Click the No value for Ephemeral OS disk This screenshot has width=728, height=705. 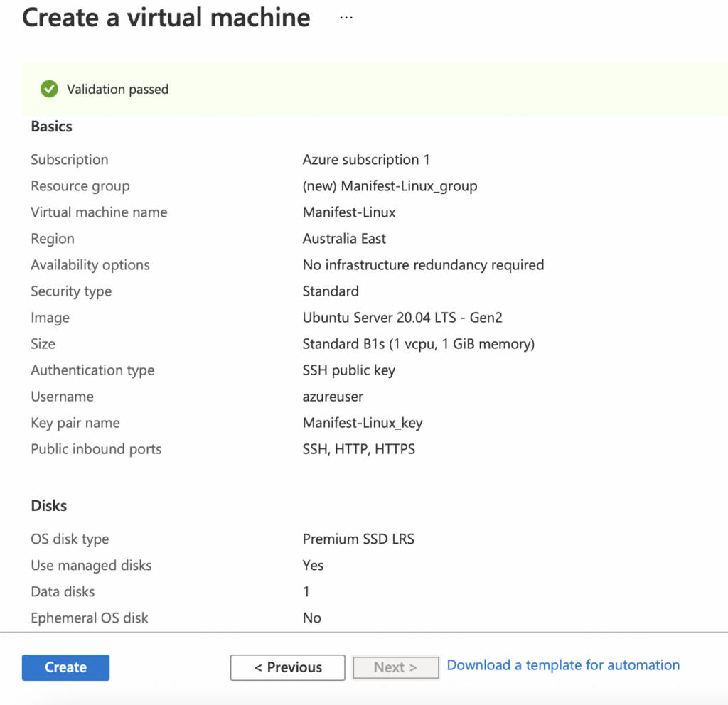point(312,618)
